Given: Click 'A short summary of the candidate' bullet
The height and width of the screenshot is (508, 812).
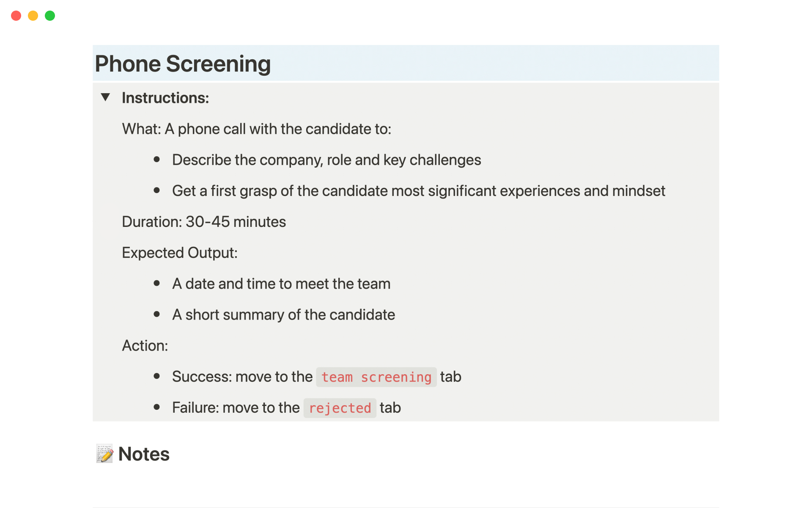Looking at the screenshot, I should click(283, 315).
